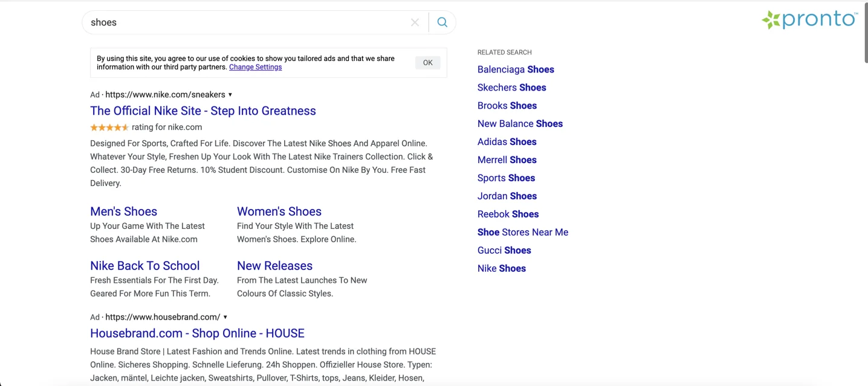Click the star rating for nike.com

point(109,127)
